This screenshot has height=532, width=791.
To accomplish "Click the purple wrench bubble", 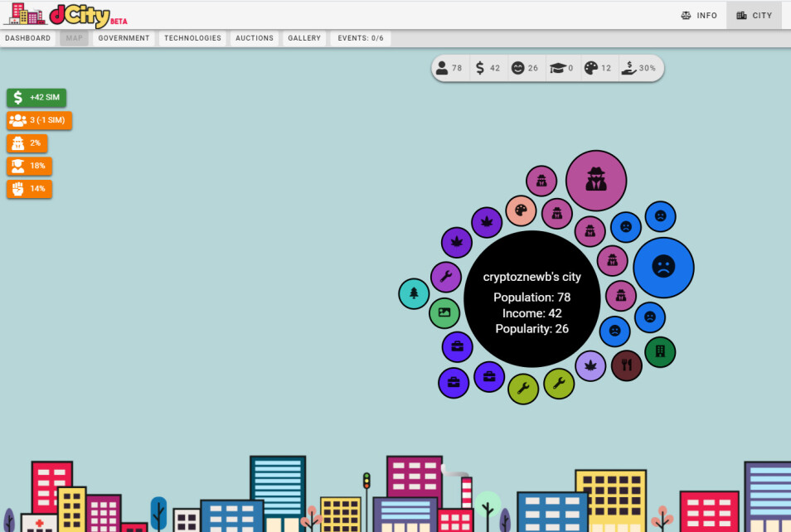I will coord(446,277).
